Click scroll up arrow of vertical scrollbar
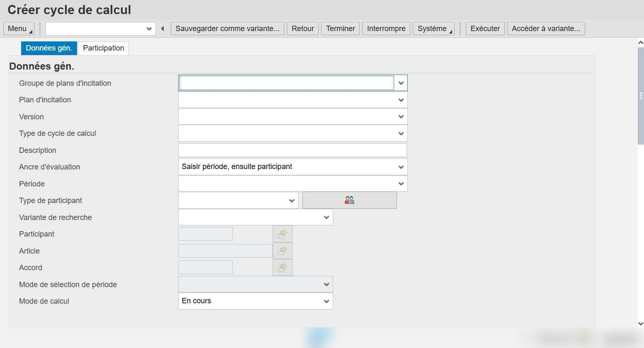 [x=641, y=42]
